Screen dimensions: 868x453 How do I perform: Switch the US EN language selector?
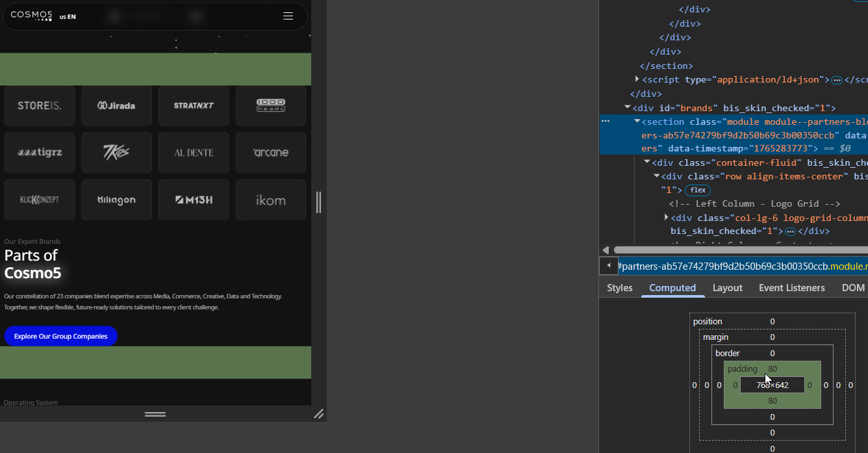coord(68,17)
